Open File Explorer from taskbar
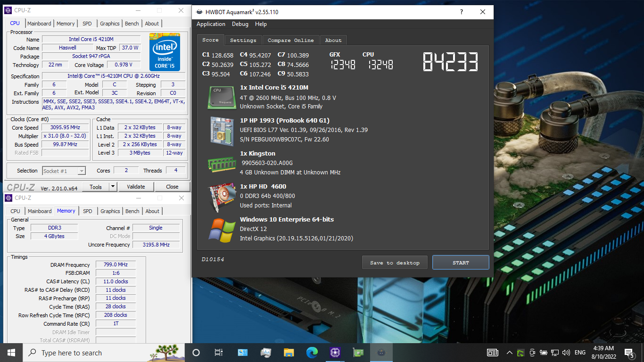 point(289,353)
